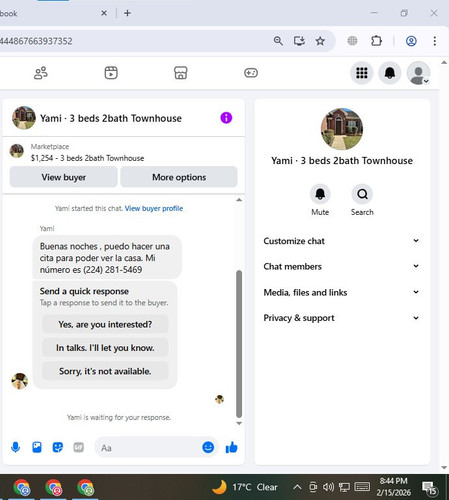Click the More options button

click(179, 177)
